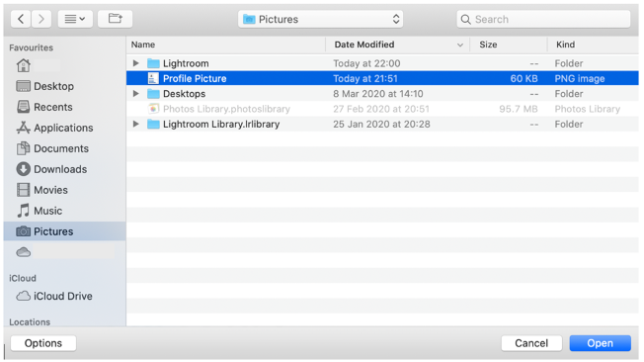Image resolution: width=644 pixels, height=362 pixels.
Task: Go forward using the right chevron button
Action: coord(41,19)
